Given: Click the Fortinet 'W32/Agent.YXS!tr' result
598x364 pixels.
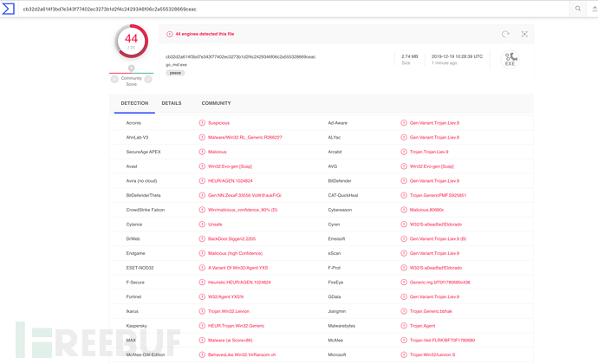Looking at the screenshot, I should coord(226,297).
